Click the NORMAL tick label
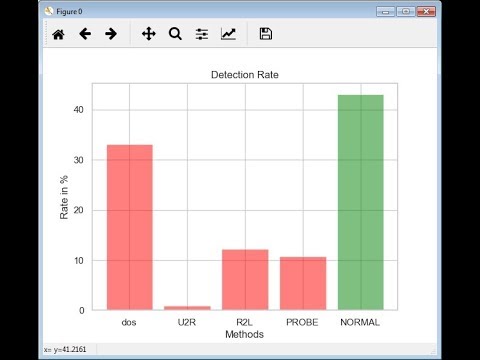The height and width of the screenshot is (360, 480). click(x=360, y=322)
